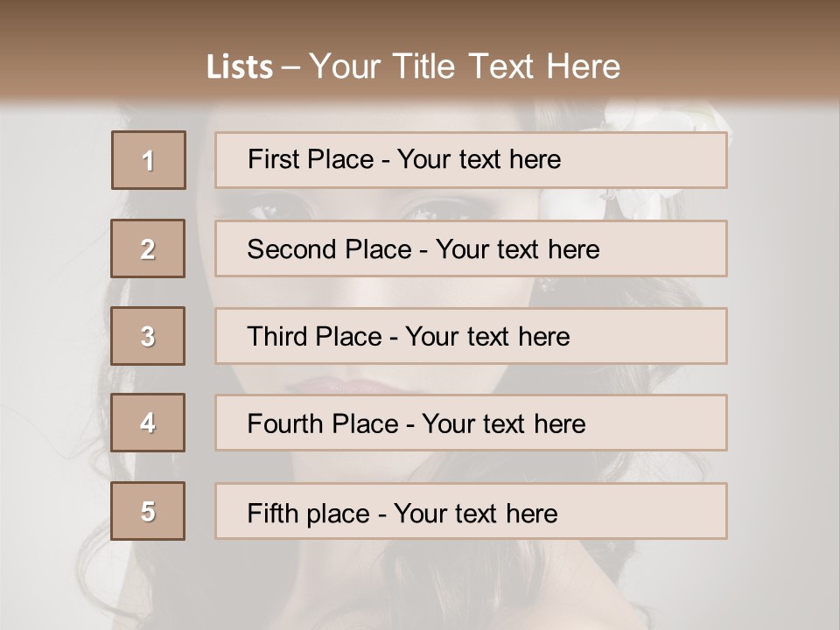Select the number 4 box
840x630 pixels.
coord(148,423)
